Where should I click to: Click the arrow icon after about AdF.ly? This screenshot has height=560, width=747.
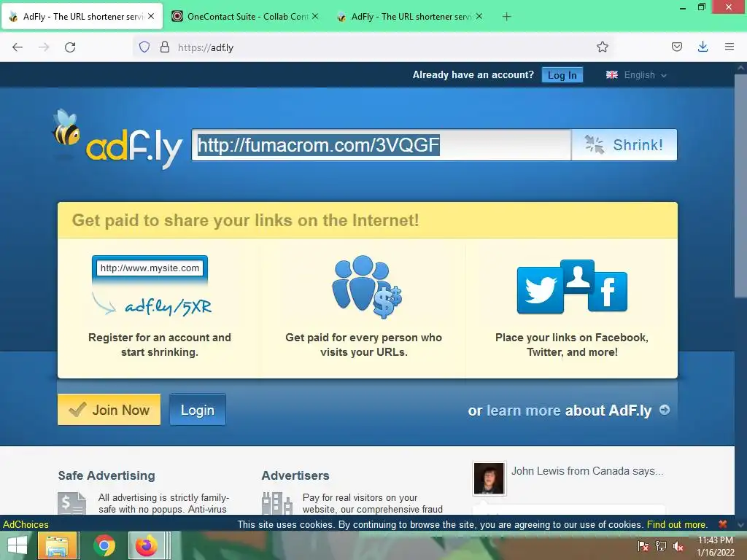pos(665,410)
